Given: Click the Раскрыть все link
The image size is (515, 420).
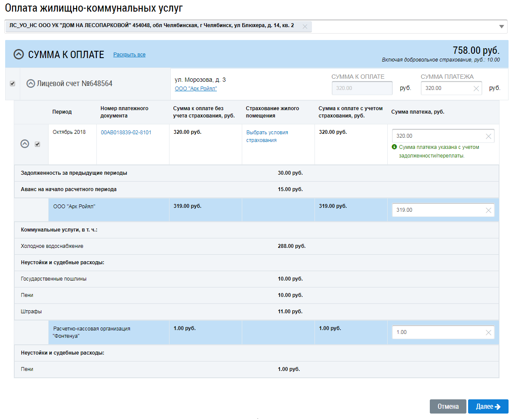Looking at the screenshot, I should coord(129,55).
